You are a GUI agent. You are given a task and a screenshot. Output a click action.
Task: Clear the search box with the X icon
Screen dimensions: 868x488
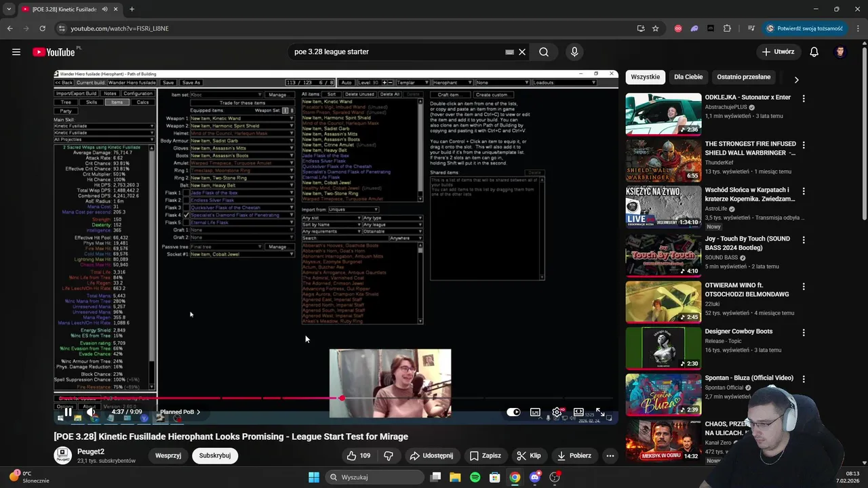tap(522, 52)
